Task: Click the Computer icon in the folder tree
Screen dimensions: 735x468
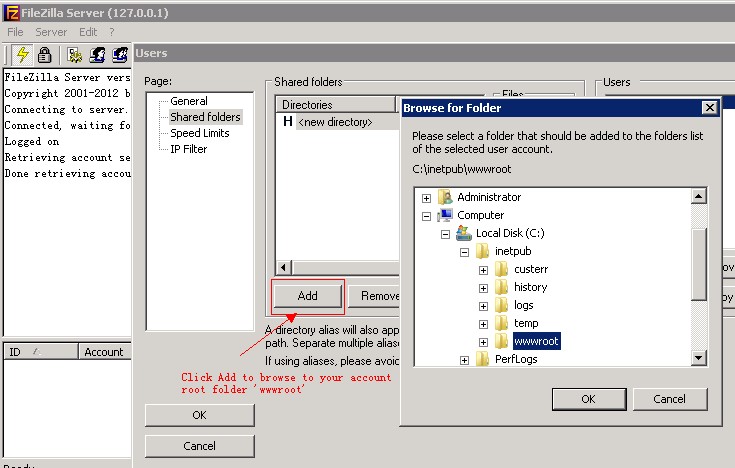Action: 445,215
